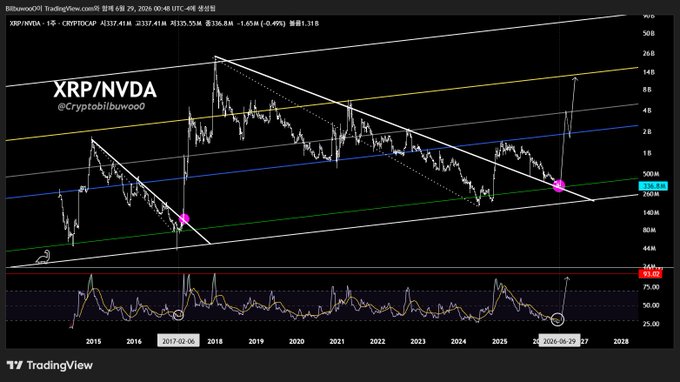The height and width of the screenshot is (382, 680).
Task: Click the 2023 year label
Action: pos(418,342)
